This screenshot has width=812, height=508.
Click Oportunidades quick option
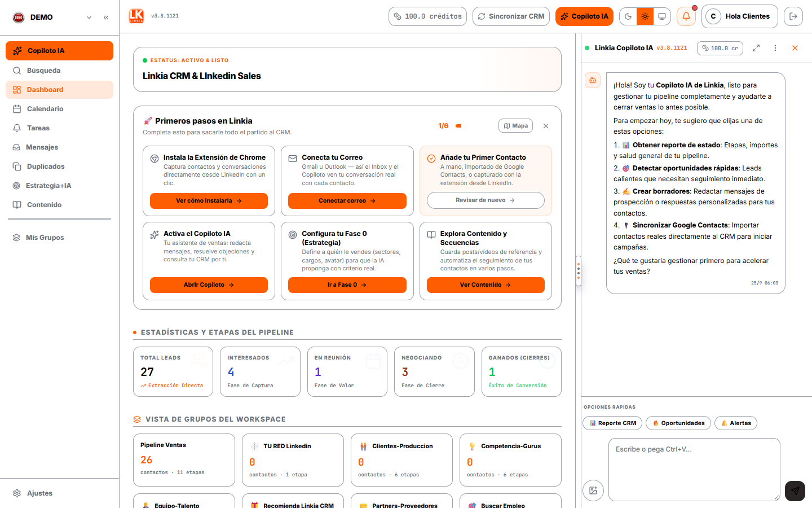click(x=678, y=423)
